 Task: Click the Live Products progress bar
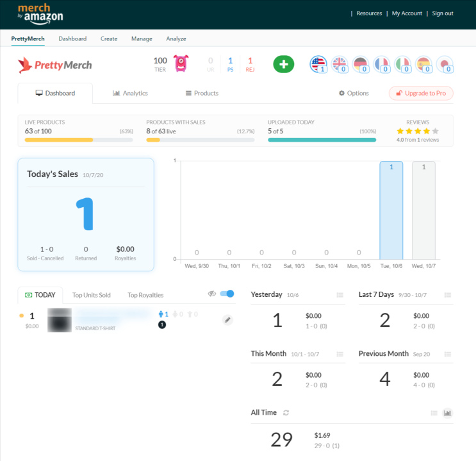click(79, 140)
